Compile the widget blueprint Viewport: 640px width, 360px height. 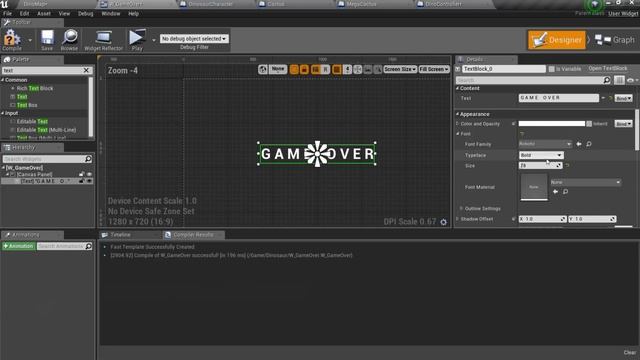[12, 40]
